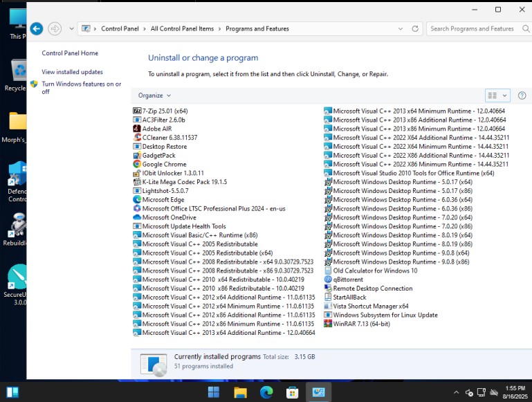Open the recent locations chevron

point(71,29)
